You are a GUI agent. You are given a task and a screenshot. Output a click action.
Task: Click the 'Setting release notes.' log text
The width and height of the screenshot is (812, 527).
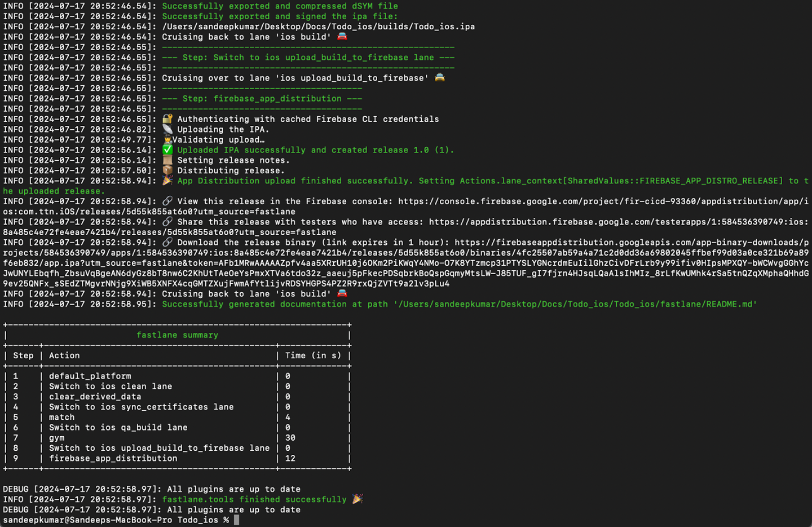pos(233,160)
